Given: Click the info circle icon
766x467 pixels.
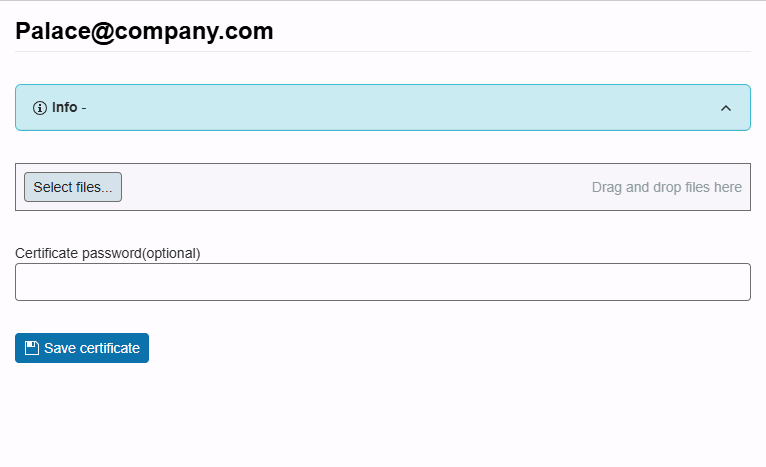Looking at the screenshot, I should (x=40, y=108).
